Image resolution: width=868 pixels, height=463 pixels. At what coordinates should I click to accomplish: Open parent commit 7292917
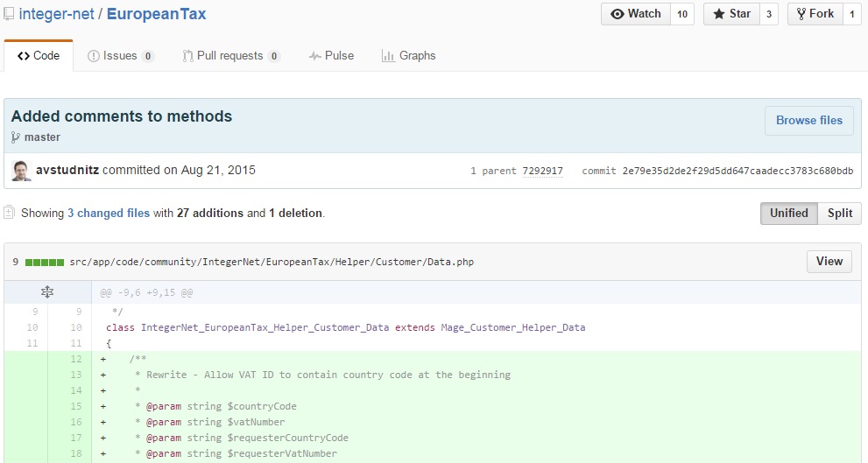(x=542, y=171)
